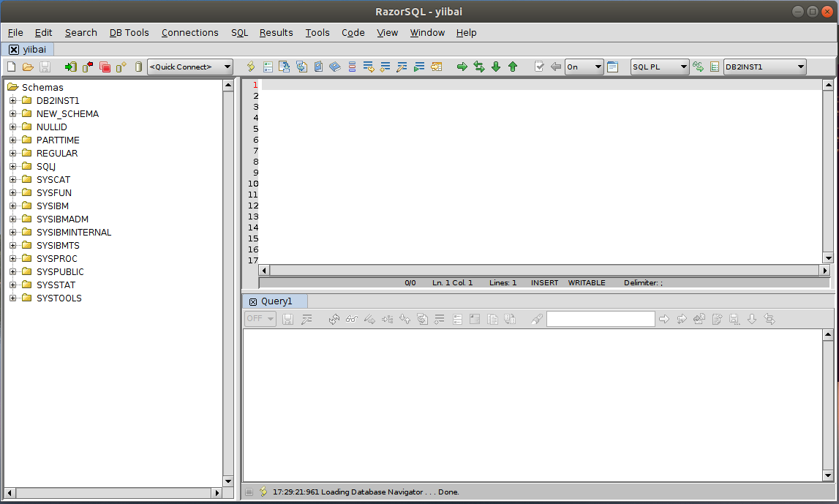
Task: Click the Open File folder icon
Action: tap(28, 67)
